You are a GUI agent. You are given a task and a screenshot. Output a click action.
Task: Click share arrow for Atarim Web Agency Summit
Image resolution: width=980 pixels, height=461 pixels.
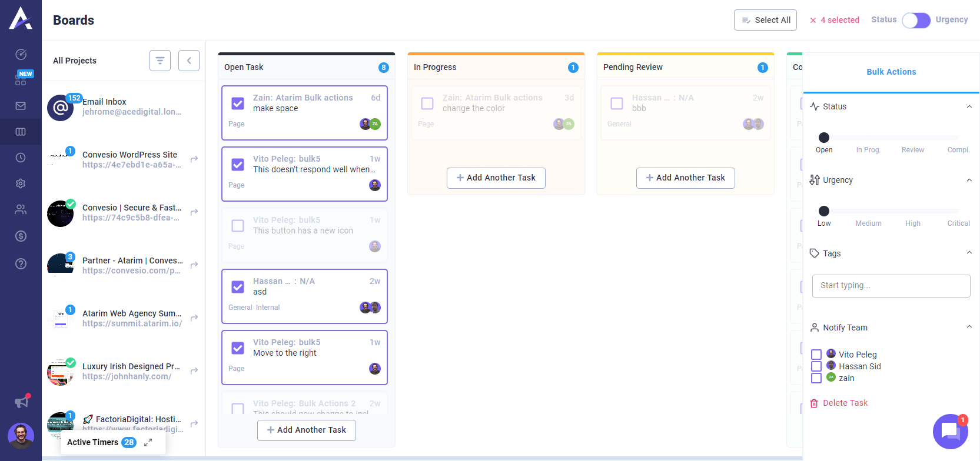(194, 318)
